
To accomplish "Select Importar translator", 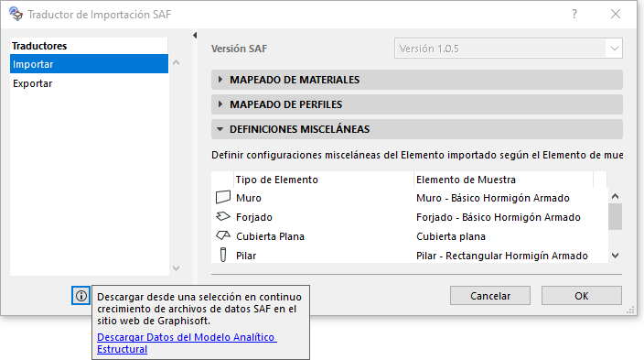I will [x=89, y=64].
